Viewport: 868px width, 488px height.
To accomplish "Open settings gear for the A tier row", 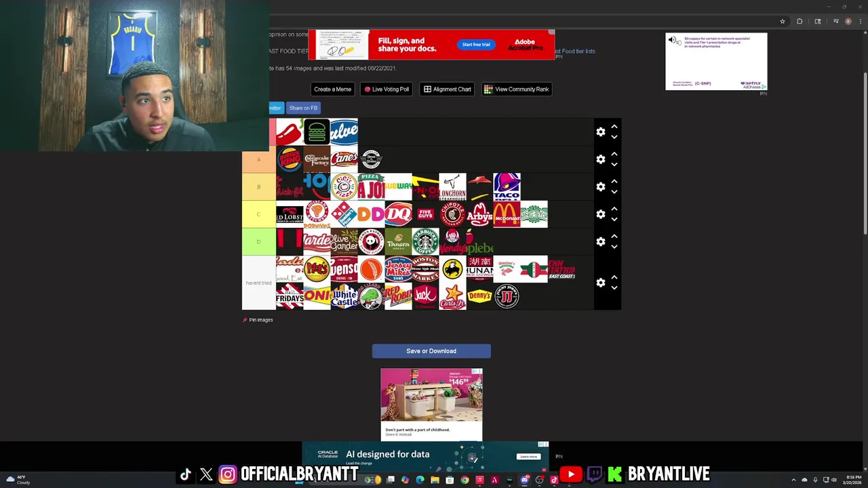I will 600,159.
